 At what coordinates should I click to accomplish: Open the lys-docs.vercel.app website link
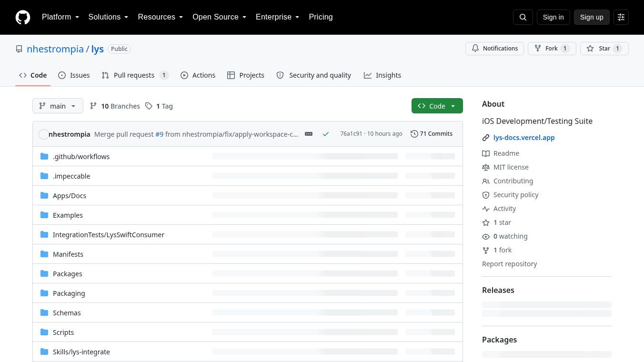pyautogui.click(x=524, y=138)
